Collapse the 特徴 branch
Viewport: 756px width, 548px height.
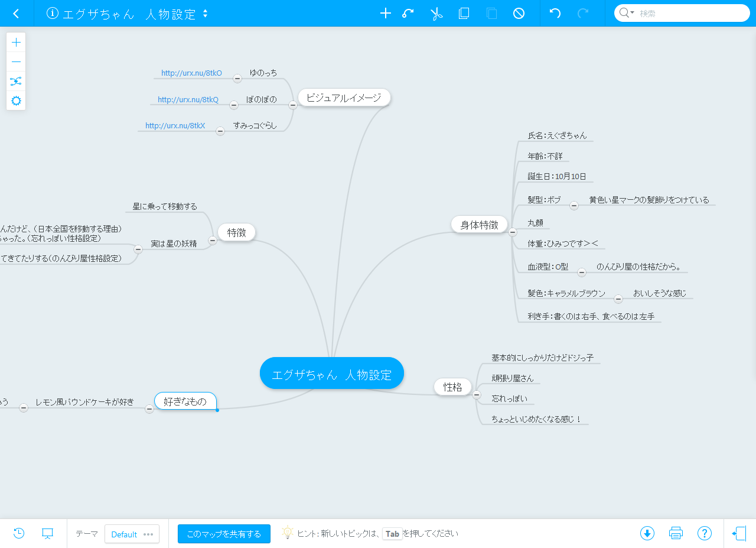(213, 240)
